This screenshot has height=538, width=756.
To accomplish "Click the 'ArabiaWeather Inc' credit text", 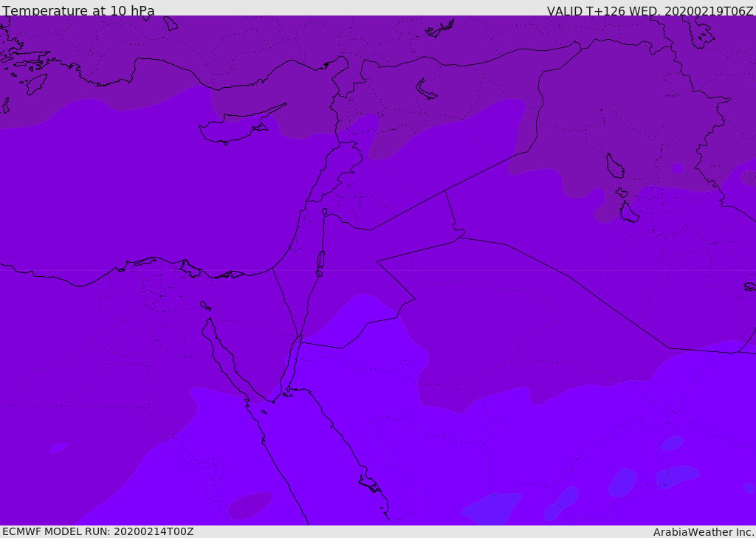I will click(x=703, y=532).
